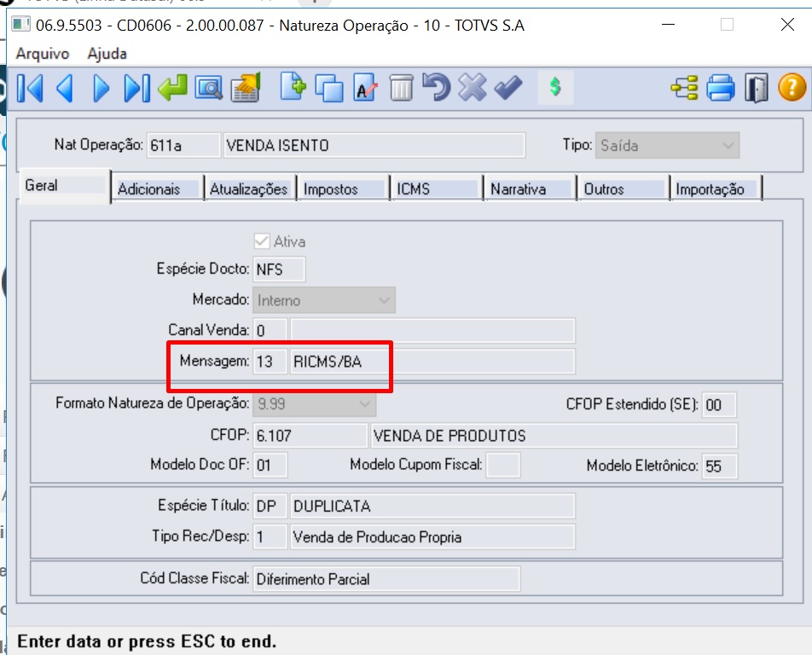The width and height of the screenshot is (812, 655).
Task: Click Tipo Rec/Desp code field 1
Action: 270,537
